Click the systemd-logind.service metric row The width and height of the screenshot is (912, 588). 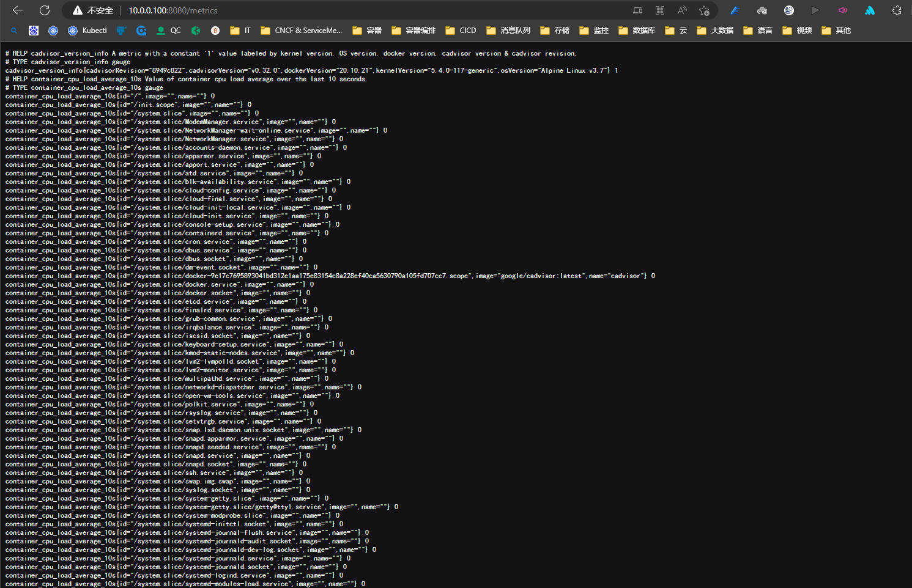[174, 575]
